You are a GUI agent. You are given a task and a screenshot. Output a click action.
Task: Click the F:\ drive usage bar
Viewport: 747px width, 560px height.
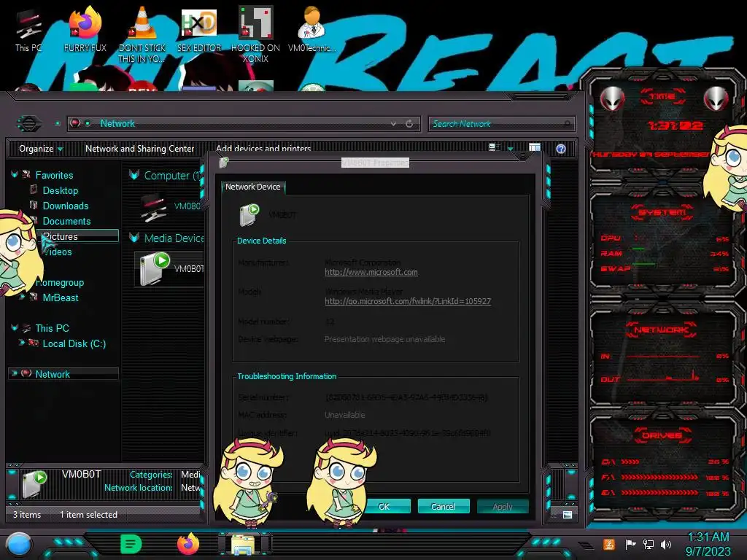pos(659,477)
